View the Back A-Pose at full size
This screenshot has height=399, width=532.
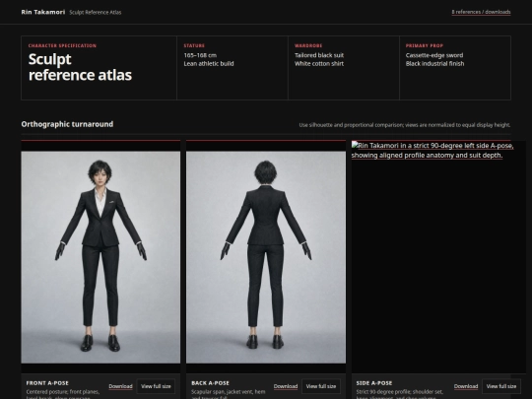321,386
